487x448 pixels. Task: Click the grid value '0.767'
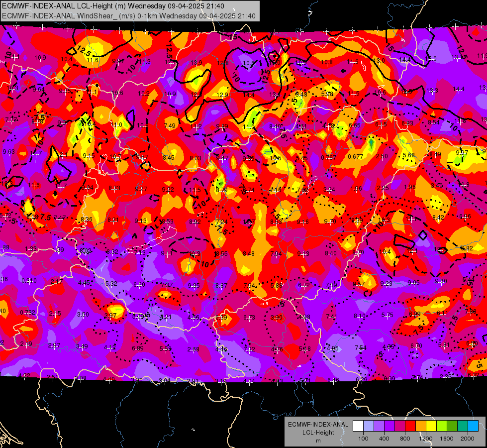pyautogui.click(x=329, y=157)
